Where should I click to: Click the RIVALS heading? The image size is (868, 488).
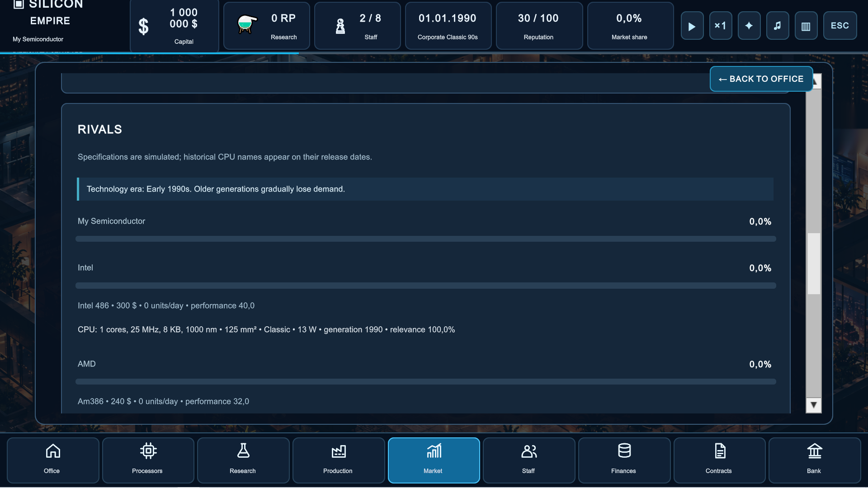[100, 130]
